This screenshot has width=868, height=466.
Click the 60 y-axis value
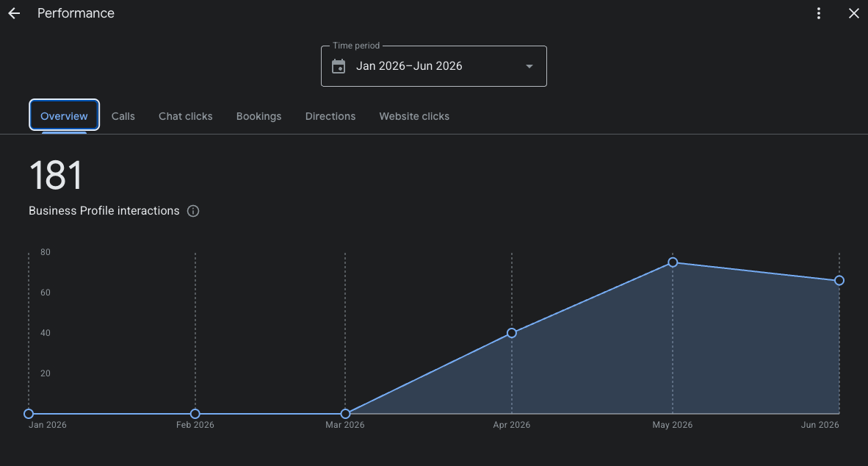(46, 293)
